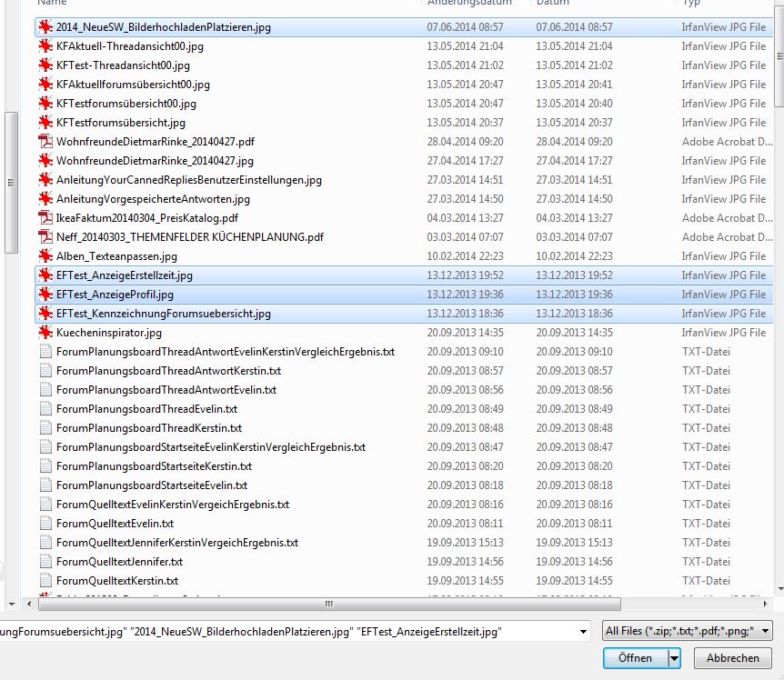Screen dimensions: 784x680
Task: Select ForumQuelltextJennifer.txt from the list
Action: 119,562
